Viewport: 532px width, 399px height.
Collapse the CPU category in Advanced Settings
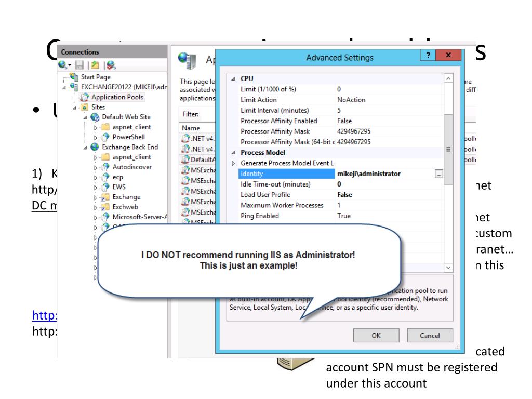pyautogui.click(x=233, y=79)
